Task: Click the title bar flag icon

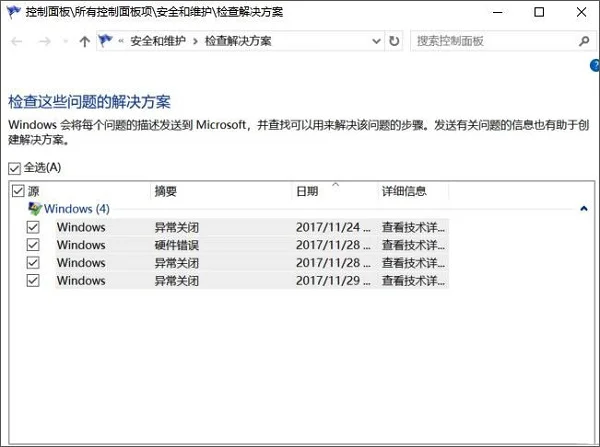Action: pos(13,12)
